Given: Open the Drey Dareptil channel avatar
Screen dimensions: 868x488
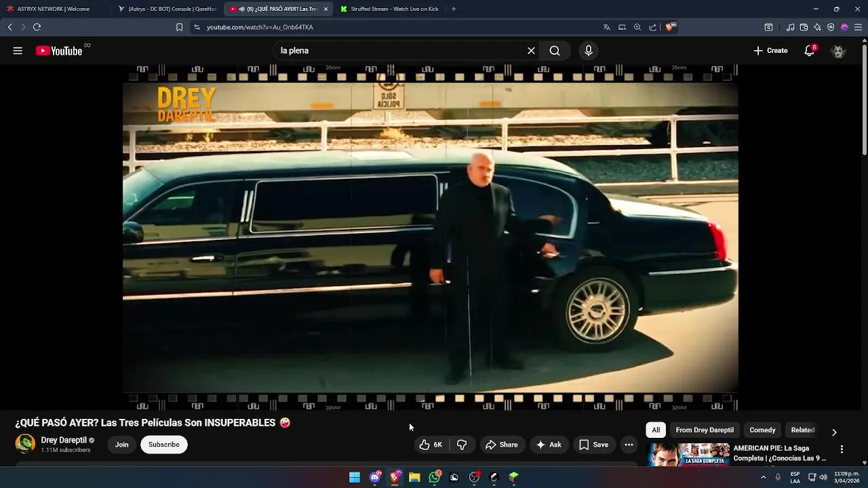Looking at the screenshot, I should [x=25, y=444].
